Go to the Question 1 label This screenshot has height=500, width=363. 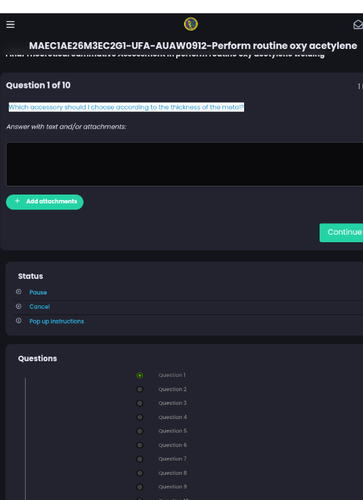pos(172,375)
